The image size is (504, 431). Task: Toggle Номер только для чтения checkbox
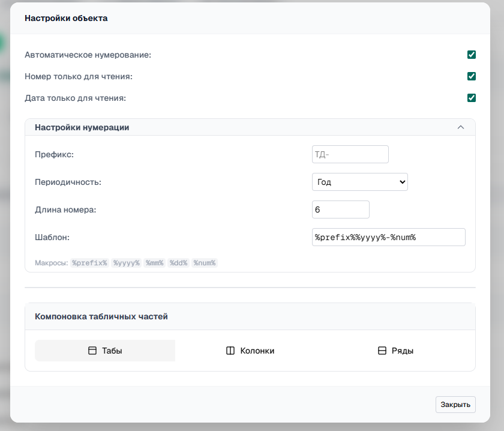click(471, 76)
